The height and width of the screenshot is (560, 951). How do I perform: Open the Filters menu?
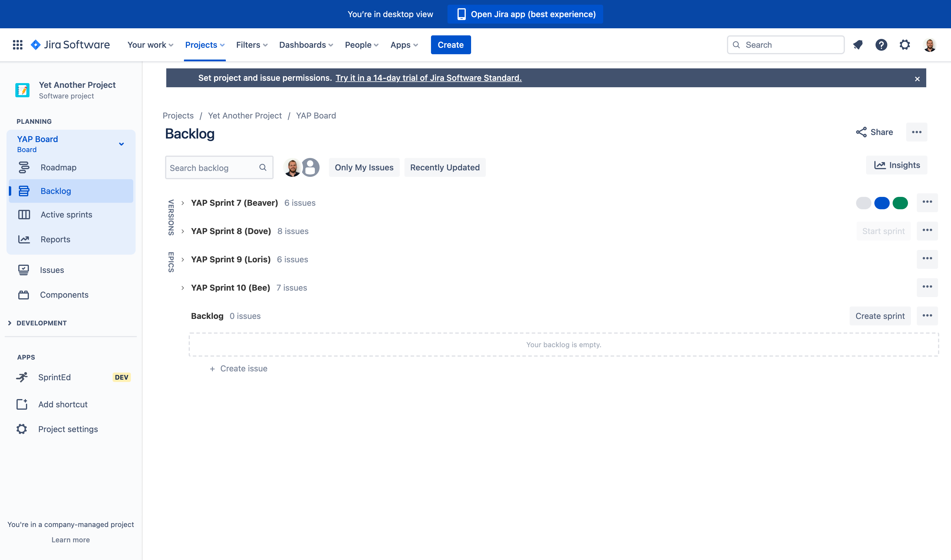[252, 45]
